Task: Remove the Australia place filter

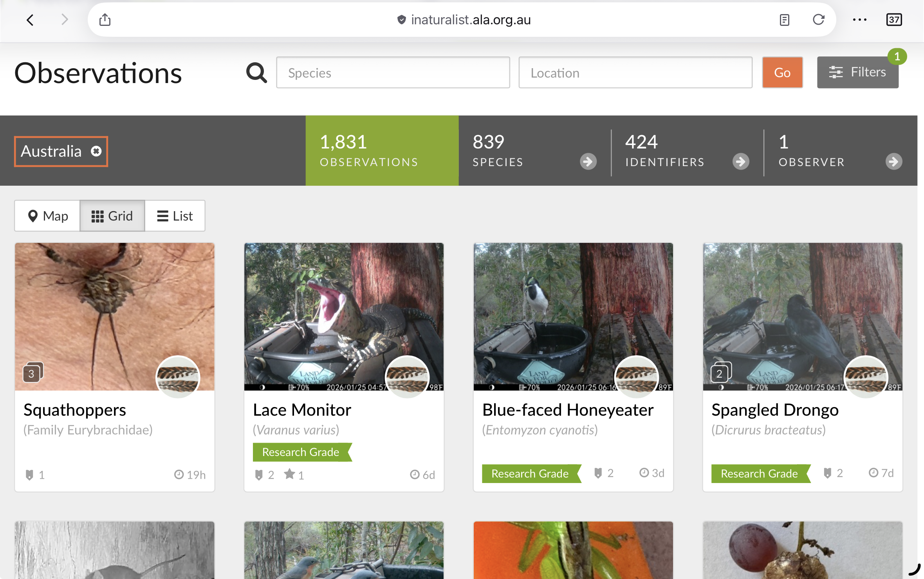Action: (x=96, y=151)
